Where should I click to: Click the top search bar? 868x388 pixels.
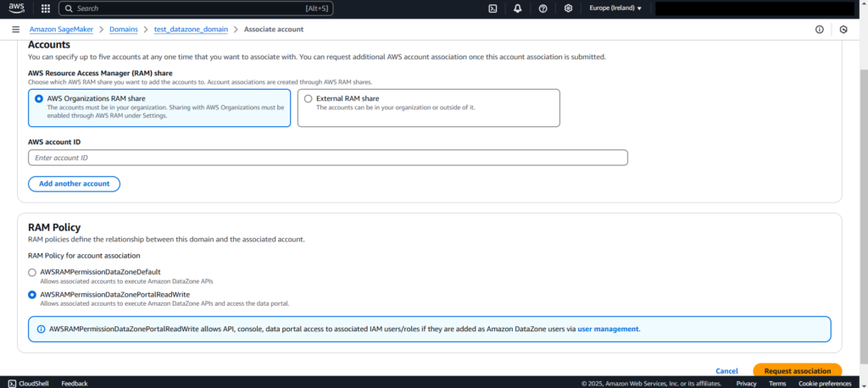coord(196,8)
